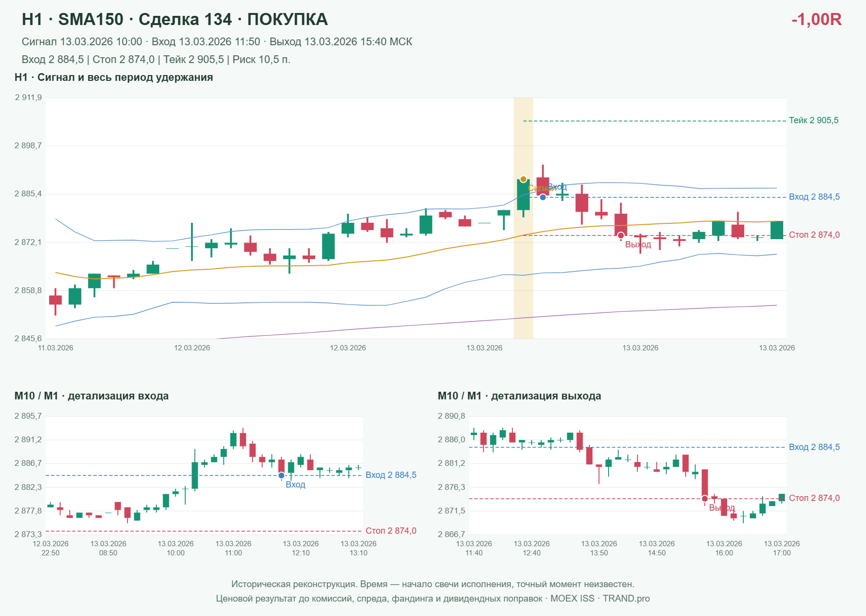The image size is (866, 616).
Task: Click the blue Вход dot in entry detail chart
Action: point(281,475)
